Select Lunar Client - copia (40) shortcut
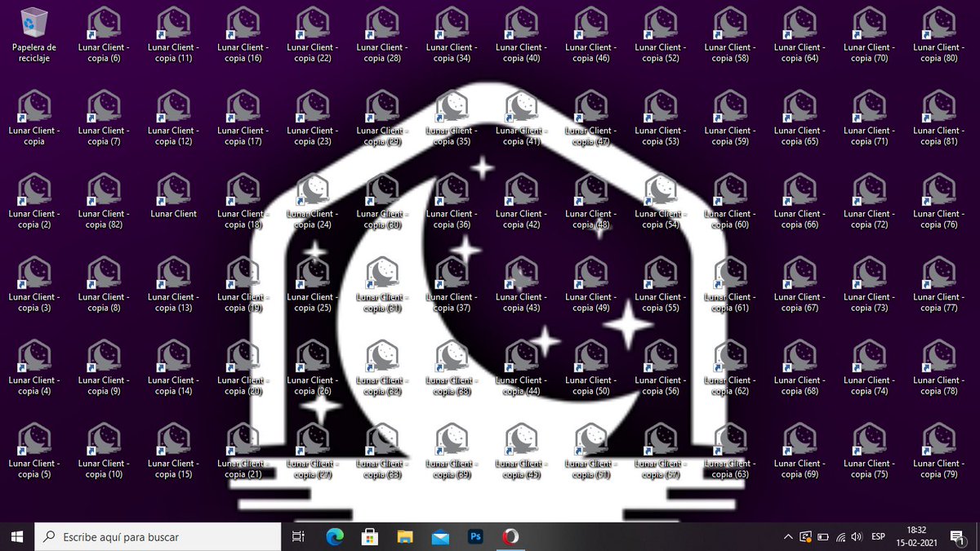Image resolution: width=980 pixels, height=551 pixels. click(x=521, y=36)
